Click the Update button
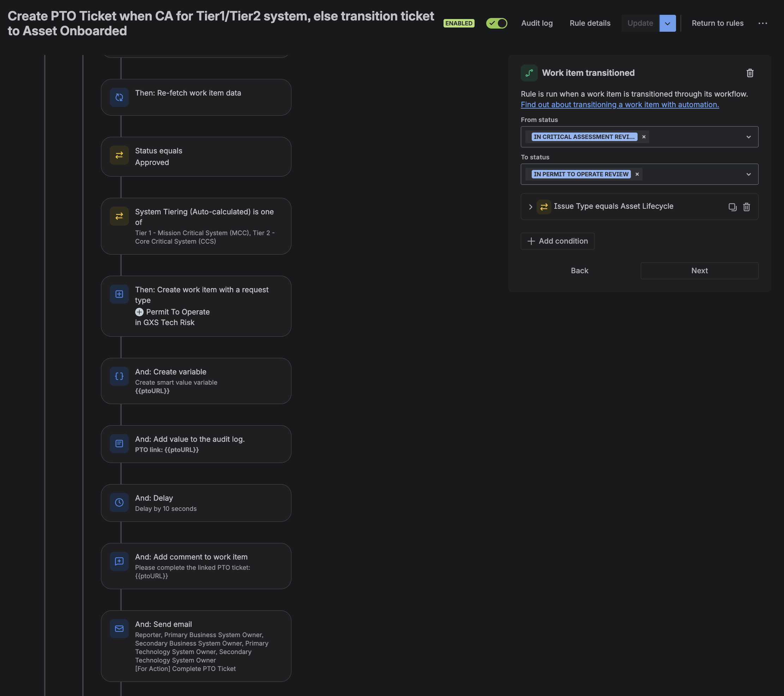The height and width of the screenshot is (696, 784). coord(640,23)
